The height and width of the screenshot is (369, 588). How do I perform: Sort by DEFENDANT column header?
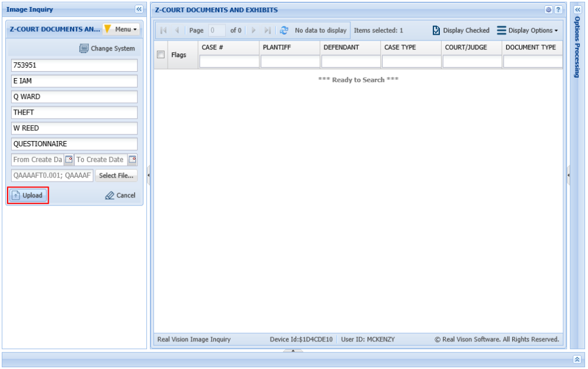click(350, 48)
